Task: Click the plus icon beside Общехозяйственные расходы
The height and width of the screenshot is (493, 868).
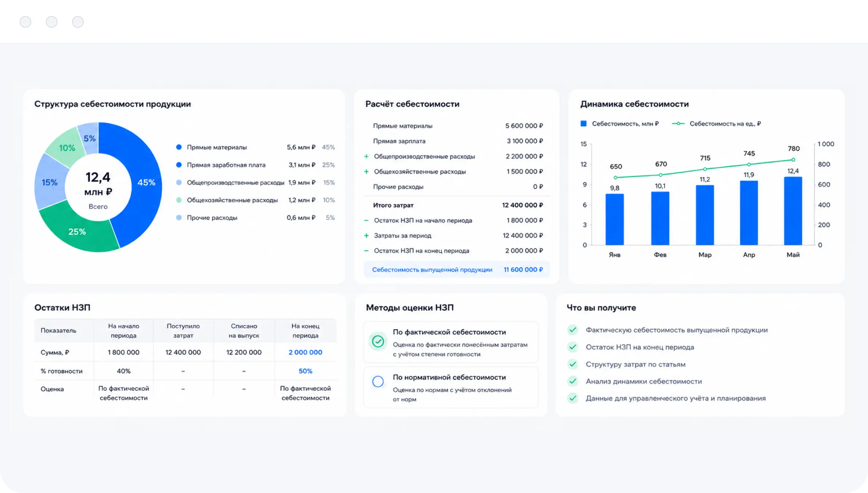Action: pos(366,171)
